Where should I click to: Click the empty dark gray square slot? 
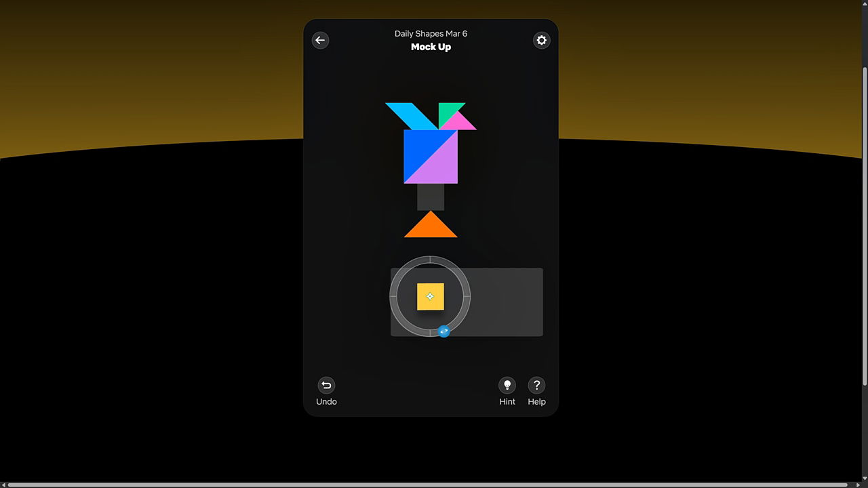[x=431, y=197]
